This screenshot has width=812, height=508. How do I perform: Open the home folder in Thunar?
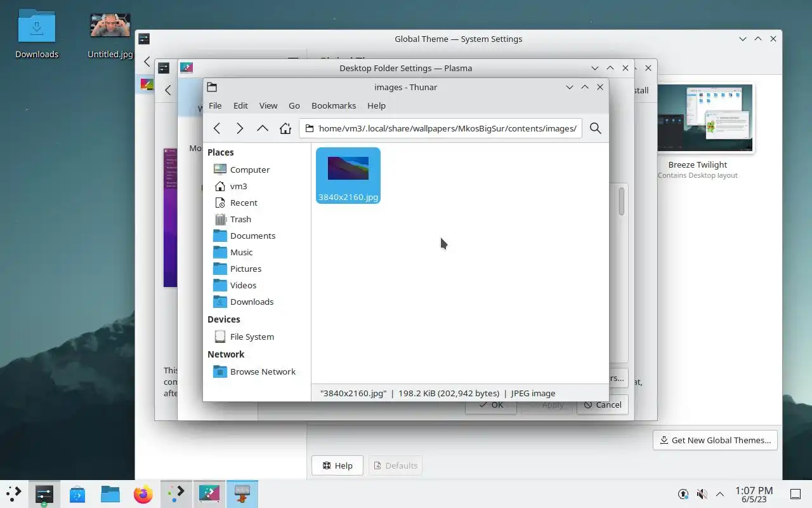[x=285, y=128]
